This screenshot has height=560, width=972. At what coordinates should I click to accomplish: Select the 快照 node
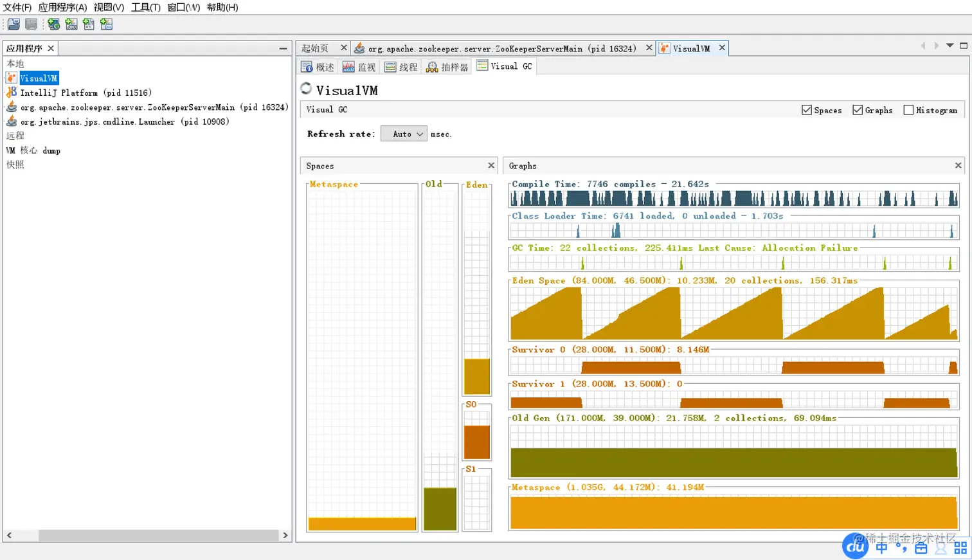point(15,165)
